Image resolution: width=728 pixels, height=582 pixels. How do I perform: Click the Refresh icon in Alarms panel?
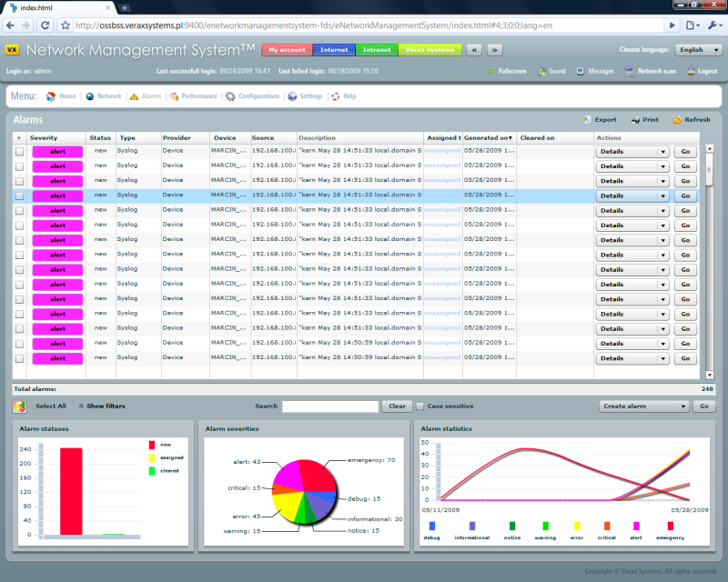(677, 120)
